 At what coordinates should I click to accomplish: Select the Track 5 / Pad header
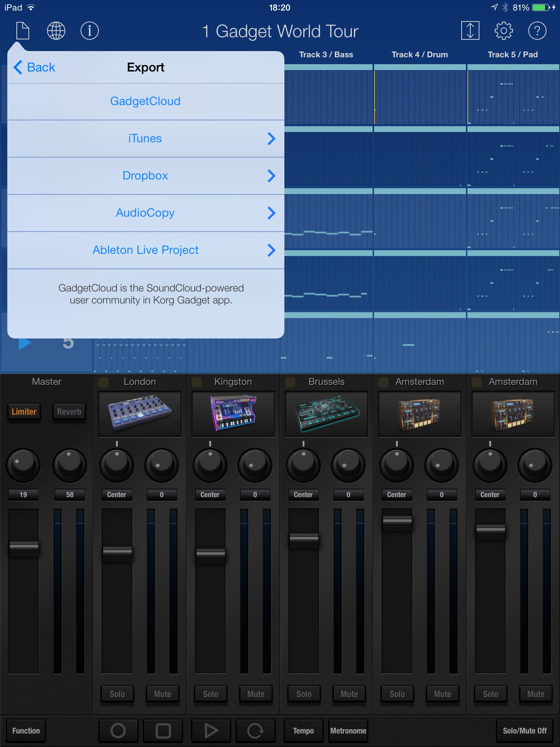[x=513, y=55]
